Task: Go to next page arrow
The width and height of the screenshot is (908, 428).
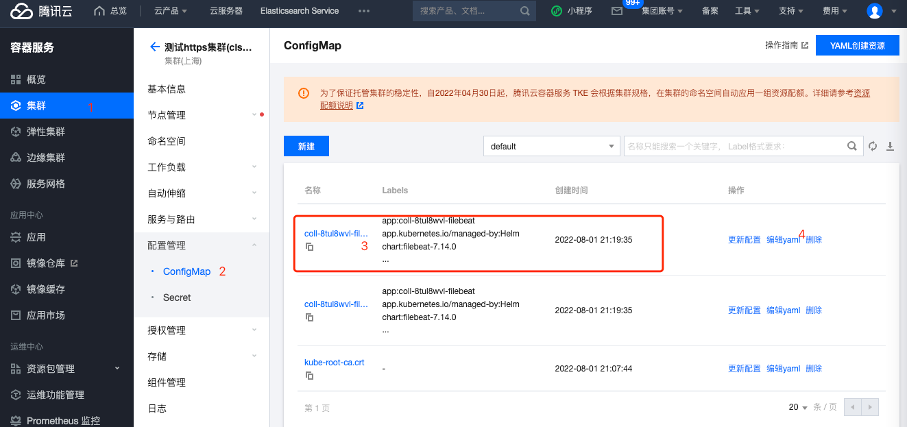Action: coord(870,407)
